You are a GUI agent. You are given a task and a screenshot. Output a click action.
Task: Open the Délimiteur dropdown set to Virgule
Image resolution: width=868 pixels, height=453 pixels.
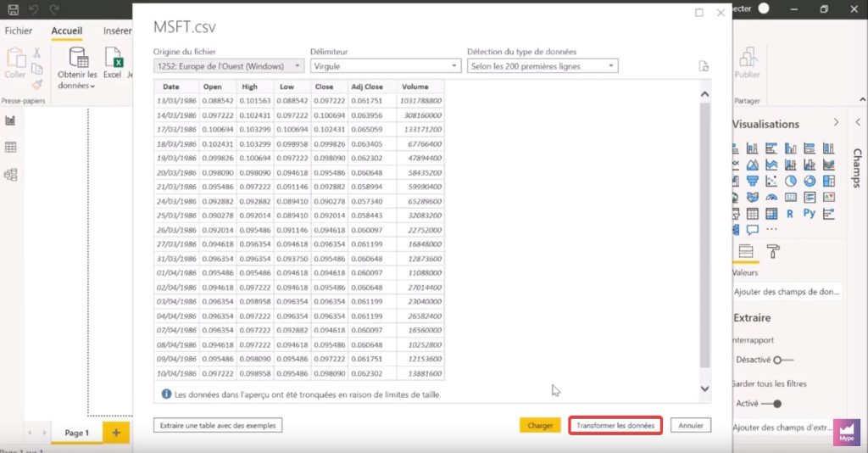tap(386, 66)
